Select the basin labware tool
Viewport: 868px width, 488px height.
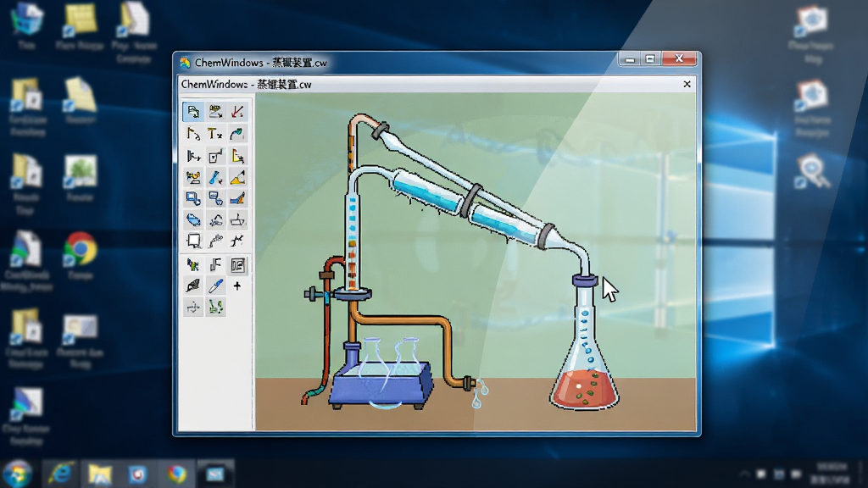237,219
